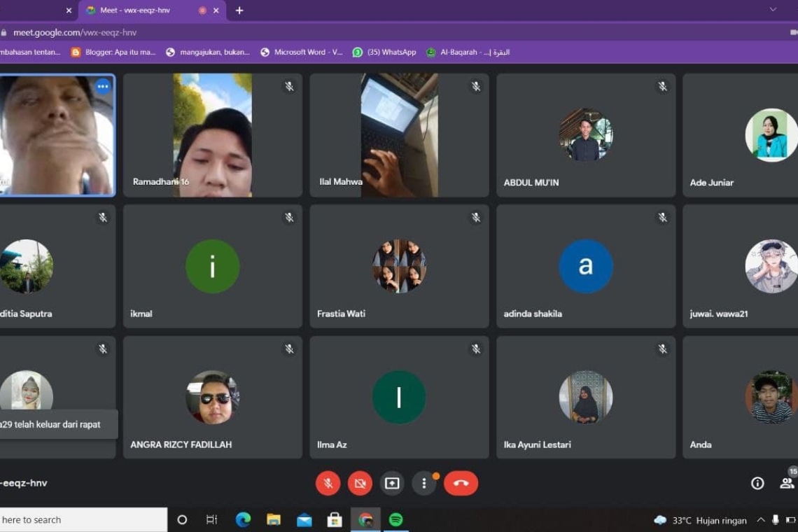
Task: Click the muted mic icon on ANGRA RIZCY FADILLAH
Action: (289, 349)
